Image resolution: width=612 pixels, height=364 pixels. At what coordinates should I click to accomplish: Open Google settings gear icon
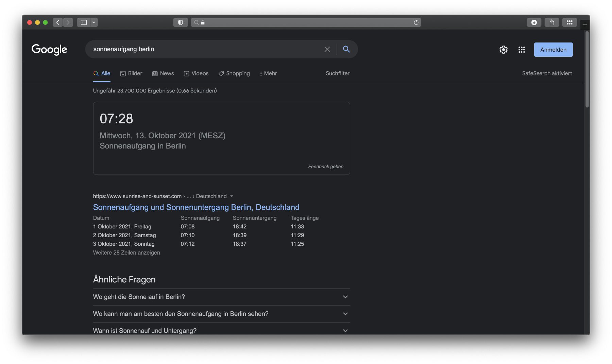coord(503,50)
